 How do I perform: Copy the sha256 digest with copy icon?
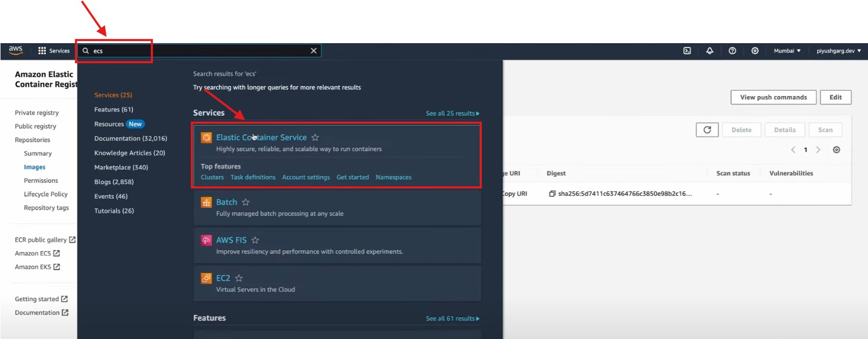tap(552, 194)
